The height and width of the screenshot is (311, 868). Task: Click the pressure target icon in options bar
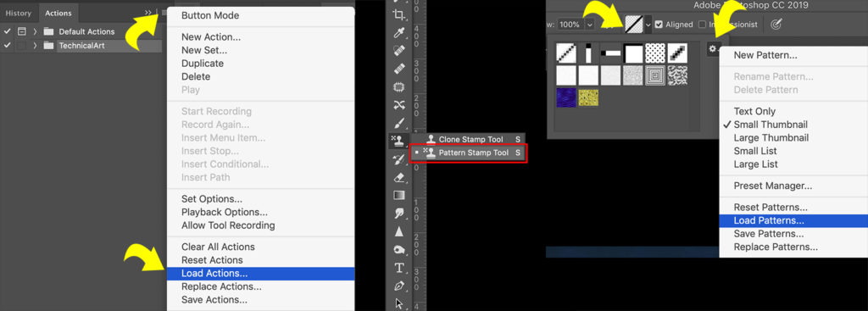(x=776, y=25)
